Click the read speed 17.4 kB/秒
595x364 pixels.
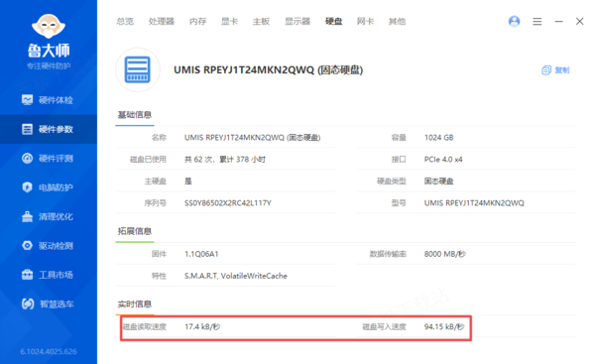click(x=202, y=326)
